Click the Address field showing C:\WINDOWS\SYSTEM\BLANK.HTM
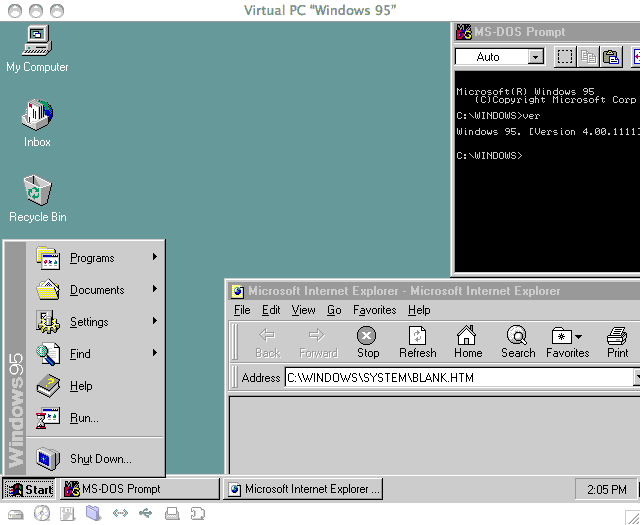The height and width of the screenshot is (525, 640). tap(459, 378)
